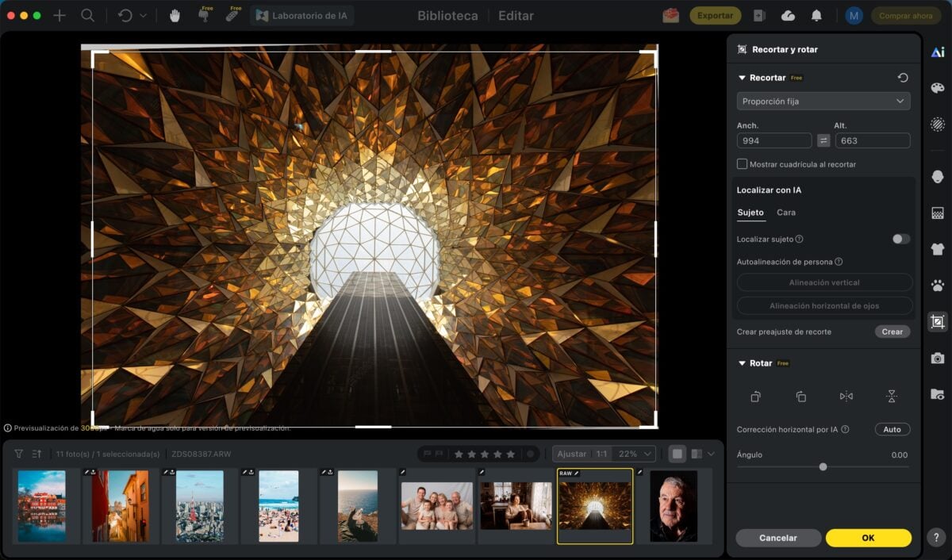Viewport: 952px width, 560px height.
Task: Rotate the image right 90 degrees
Action: (801, 396)
